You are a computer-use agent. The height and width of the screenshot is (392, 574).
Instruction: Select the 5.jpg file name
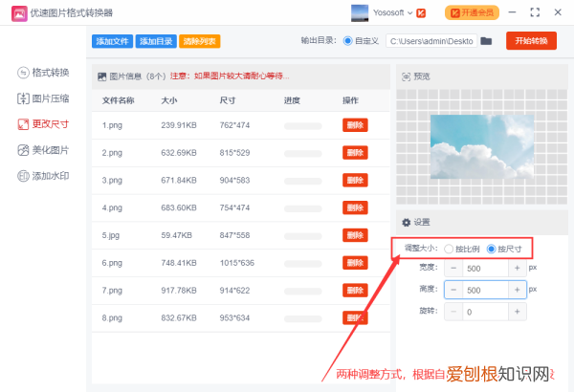111,235
